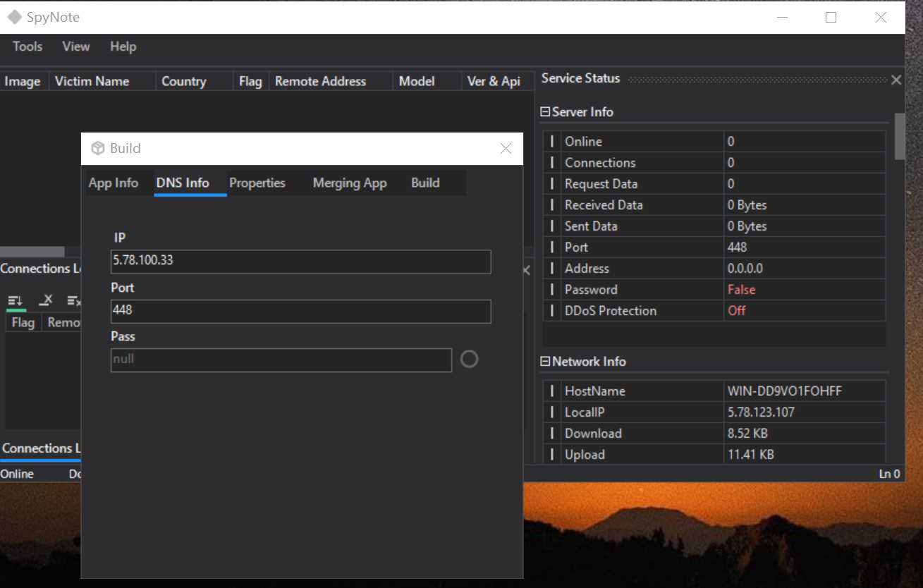Click into the IP input field
Viewport: 923px width, 588px height.
click(x=300, y=261)
